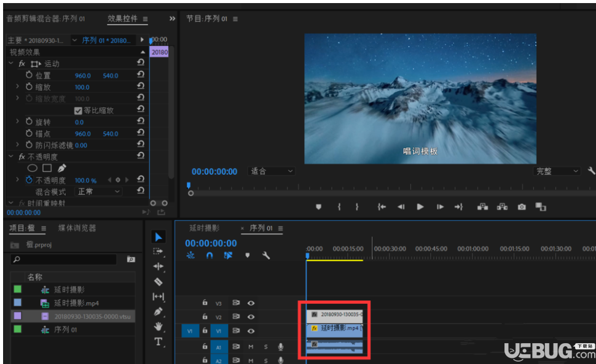Hide track V1 output eye
The width and height of the screenshot is (596, 364).
251,331
